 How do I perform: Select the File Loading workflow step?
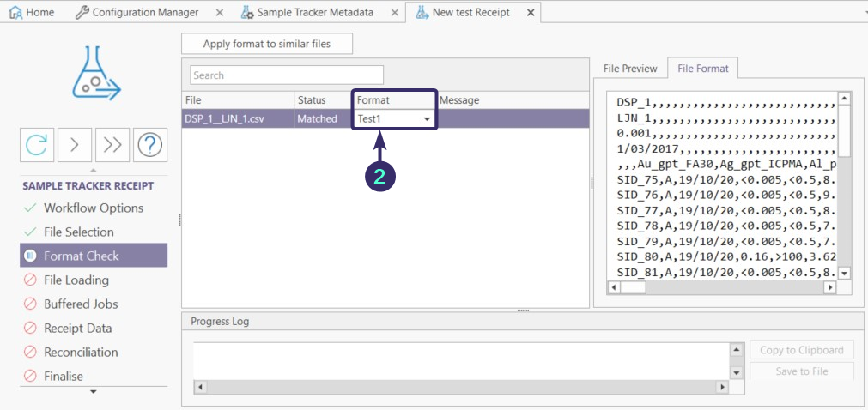coord(76,280)
